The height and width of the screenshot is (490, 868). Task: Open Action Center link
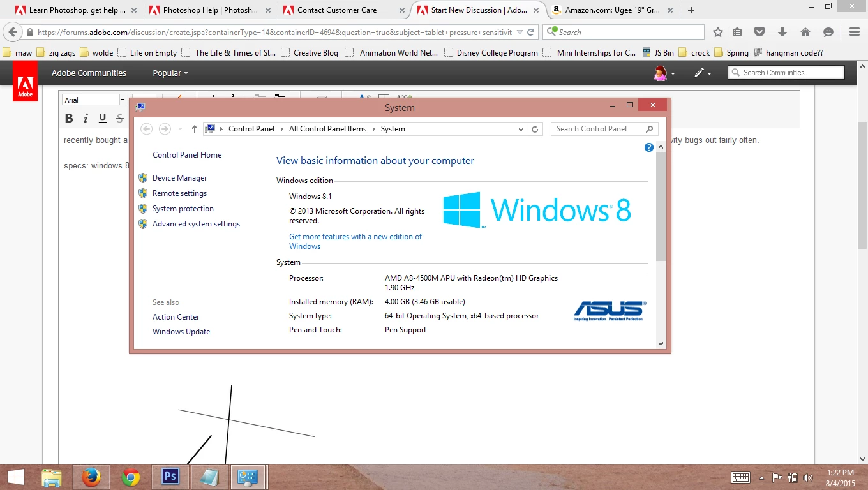pyautogui.click(x=176, y=317)
